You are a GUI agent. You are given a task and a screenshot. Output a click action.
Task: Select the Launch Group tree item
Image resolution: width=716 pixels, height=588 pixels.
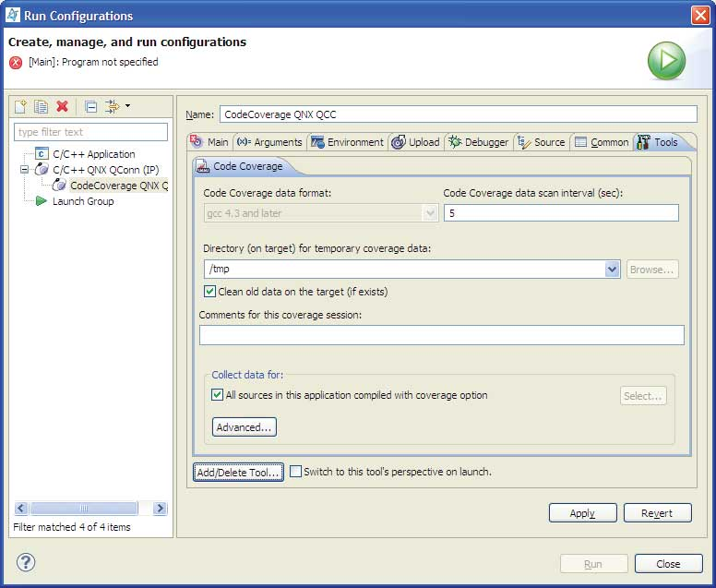pos(82,201)
